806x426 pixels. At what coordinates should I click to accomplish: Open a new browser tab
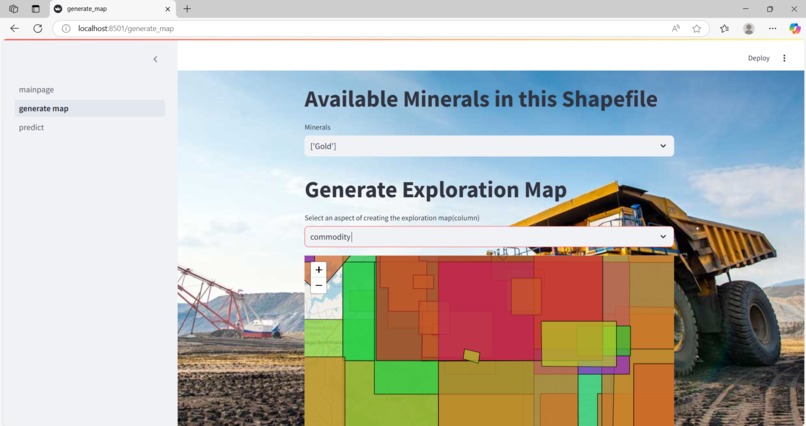pos(187,9)
